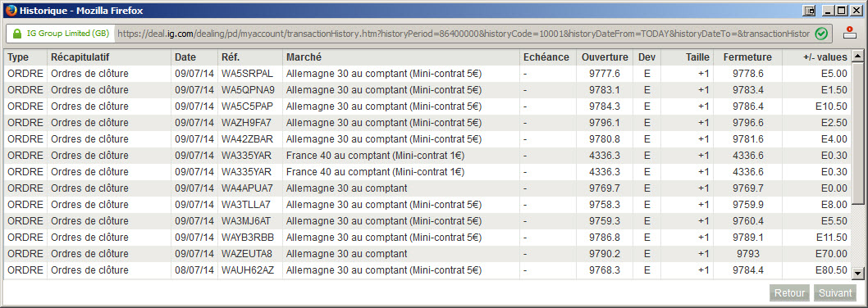Screen dimensions: 868x308
Task: Click closing price 9793
Action: [x=748, y=254]
